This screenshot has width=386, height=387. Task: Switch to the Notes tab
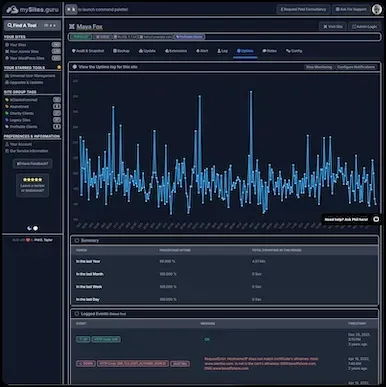click(269, 51)
